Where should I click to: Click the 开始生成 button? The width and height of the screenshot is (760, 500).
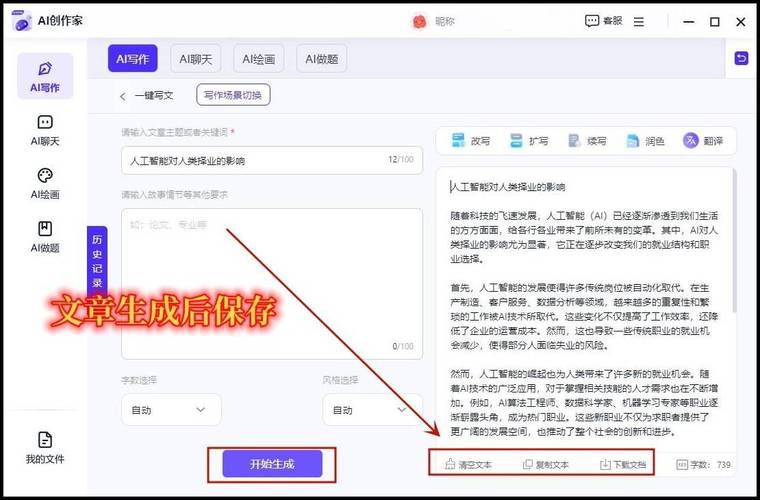pos(272,464)
